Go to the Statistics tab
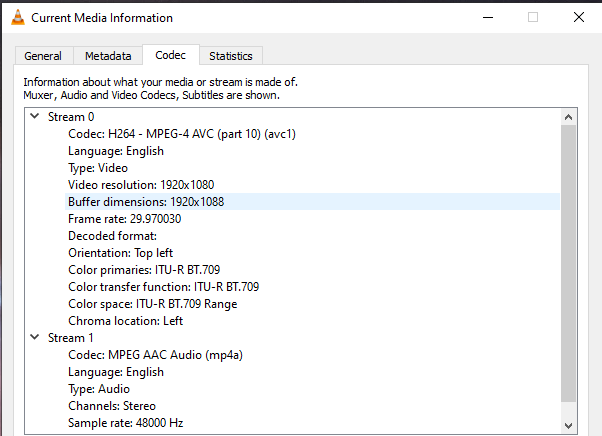This screenshot has width=602, height=436. point(230,56)
